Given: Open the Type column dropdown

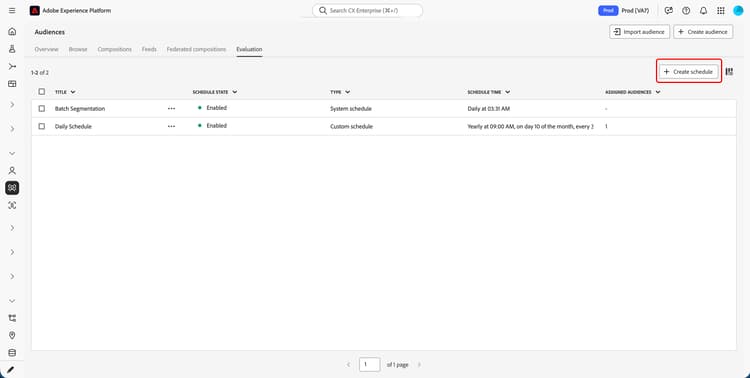Looking at the screenshot, I should pos(347,92).
